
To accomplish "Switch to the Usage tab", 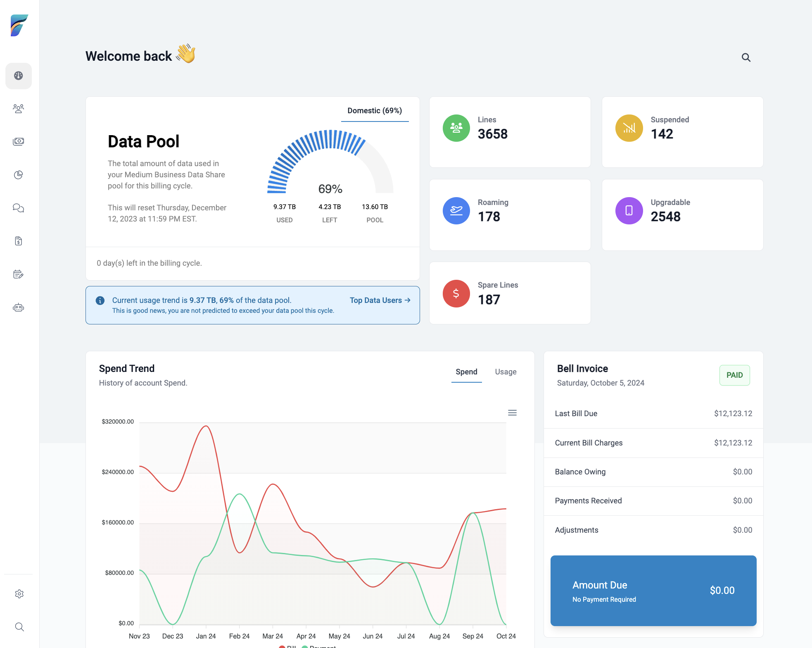I will (506, 372).
